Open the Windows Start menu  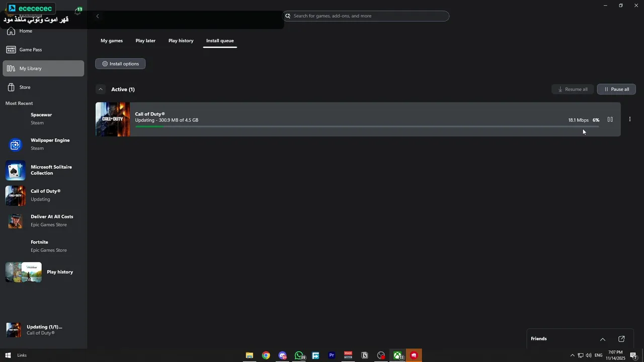click(x=8, y=355)
